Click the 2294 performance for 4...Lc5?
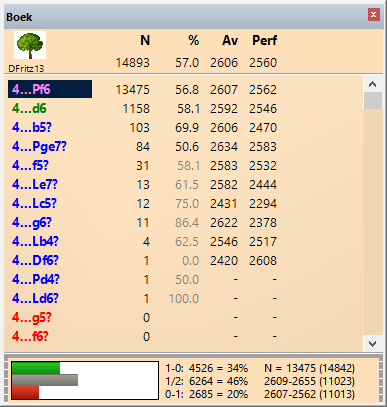Image resolution: width=387 pixels, height=407 pixels. click(x=263, y=204)
